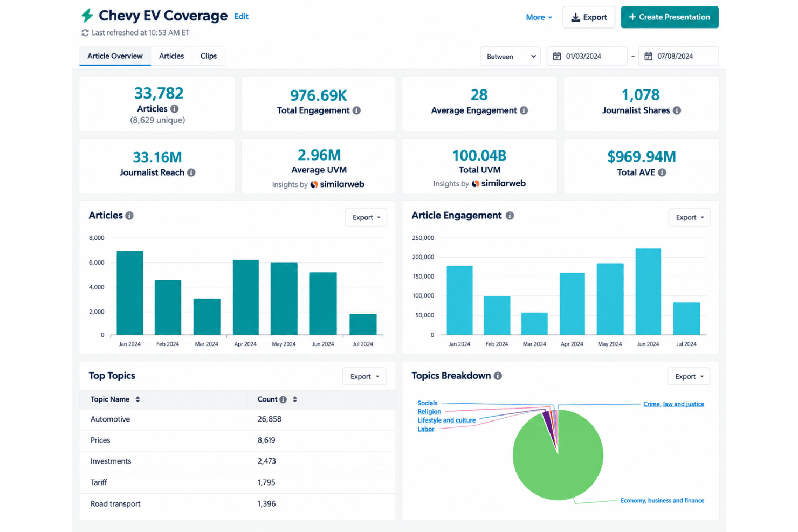
Task: Click Economy, business and finance legend label
Action: click(662, 501)
